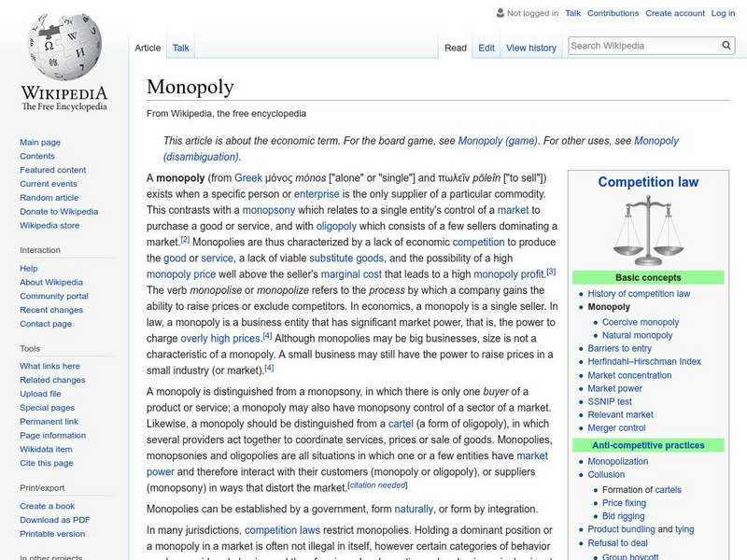Open Featured content link
Viewport: 747px width, 560px height.
tap(53, 170)
